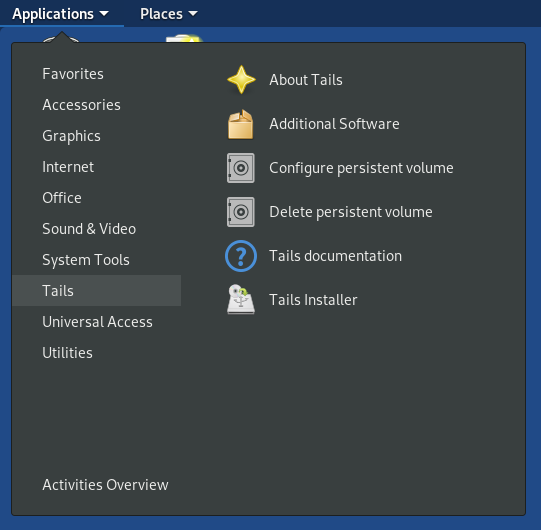Click the Tails Installer drive icon
The width and height of the screenshot is (541, 530).
[241, 300]
